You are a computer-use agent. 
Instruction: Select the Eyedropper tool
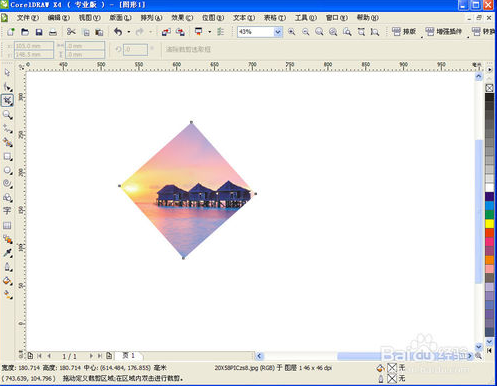[x=7, y=253]
